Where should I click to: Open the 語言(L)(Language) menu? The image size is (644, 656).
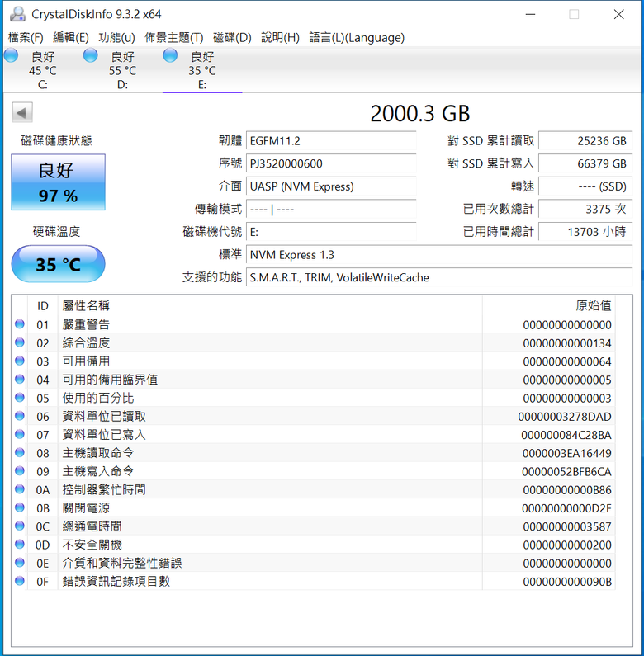coord(357,38)
